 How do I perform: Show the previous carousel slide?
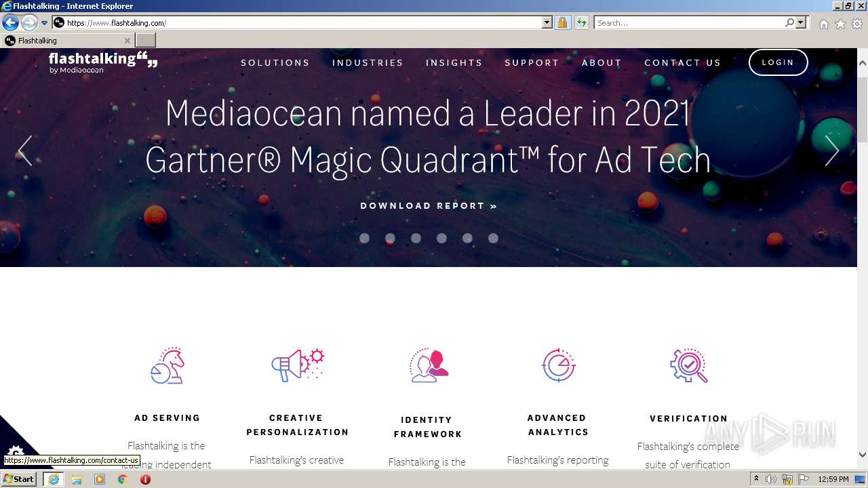click(x=25, y=150)
